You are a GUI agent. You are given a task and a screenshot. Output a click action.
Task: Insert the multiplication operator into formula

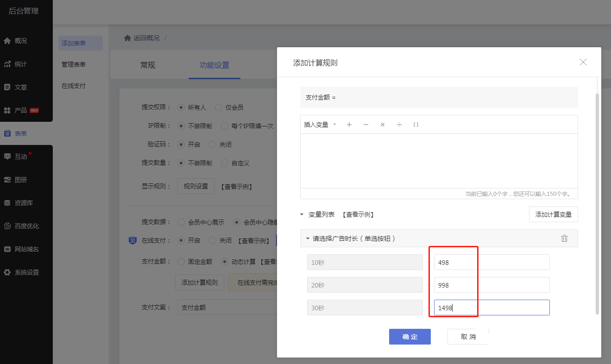coord(383,125)
